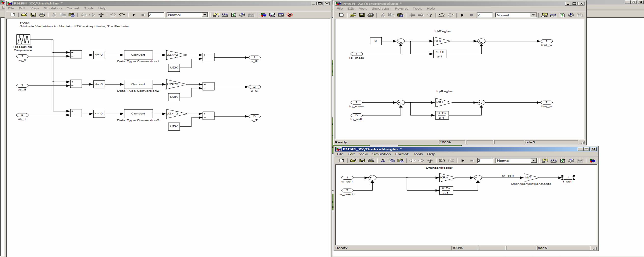
Task: Click Update Diagram icon in Drehzahlregler toolbar
Action: click(x=562, y=161)
